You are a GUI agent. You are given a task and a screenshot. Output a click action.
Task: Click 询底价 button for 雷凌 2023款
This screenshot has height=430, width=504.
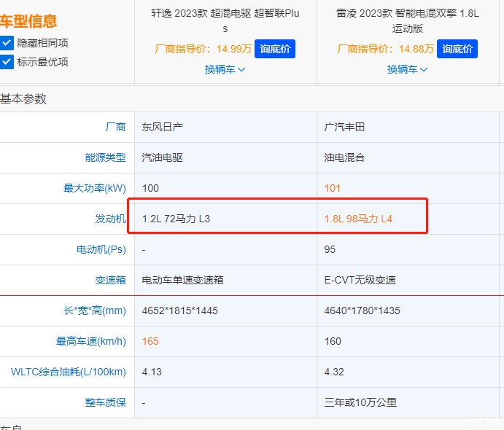(457, 50)
